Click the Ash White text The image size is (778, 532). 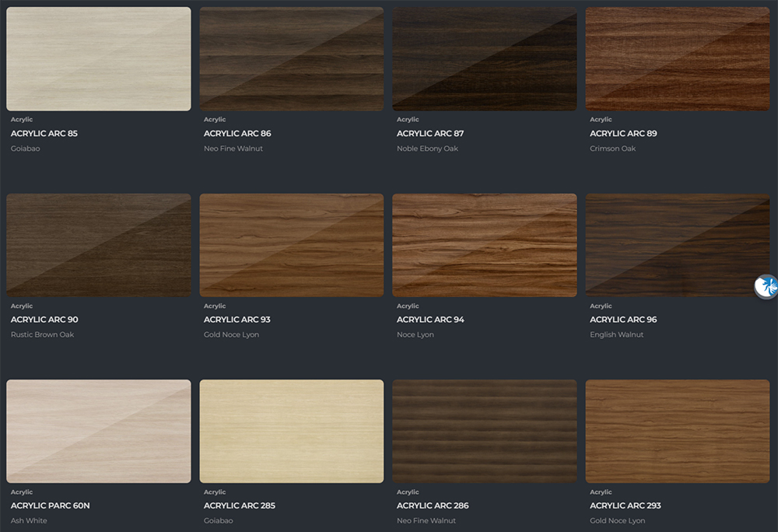coord(29,520)
